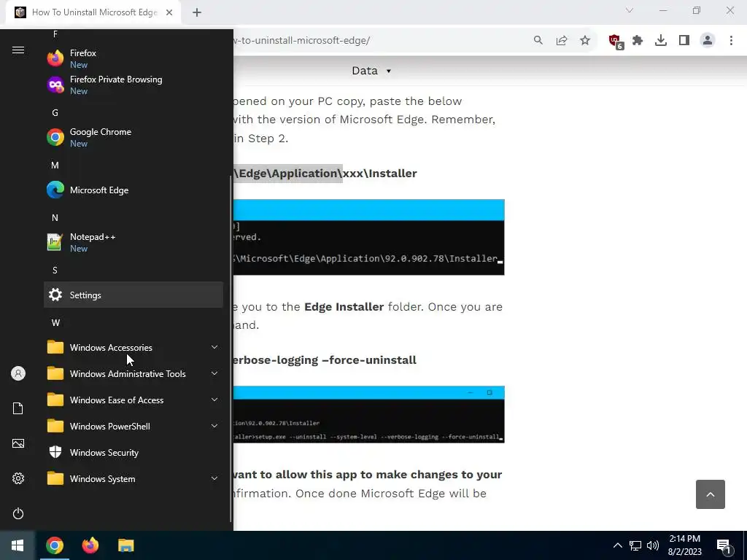Open Settings gear in Start sidebar

[18, 478]
